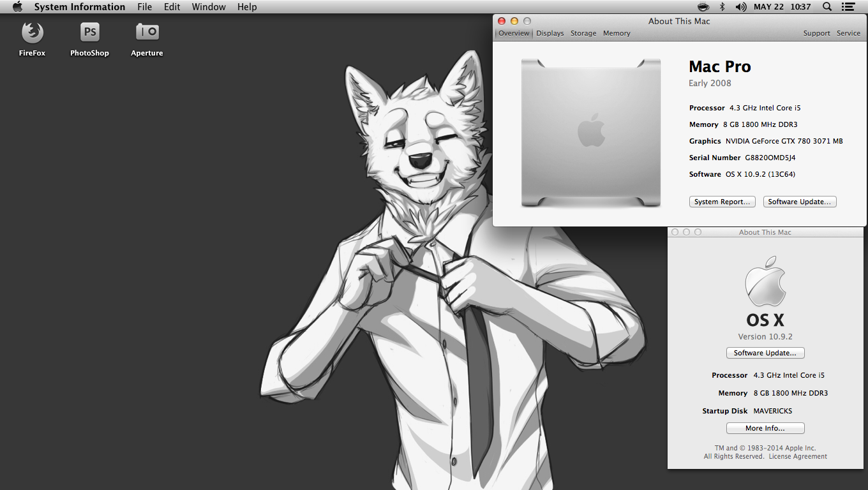Select the Memory tab

[x=617, y=33]
